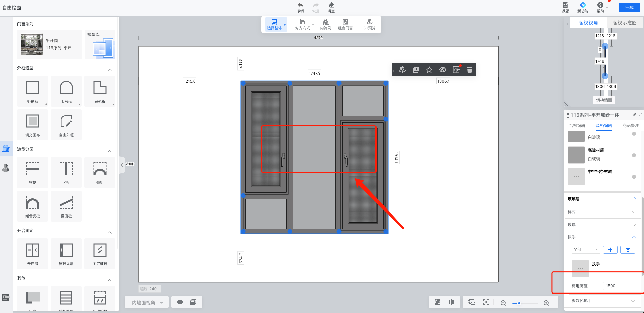Open the 商品备注 tab
Viewport: 644px width, 313px height.
(x=631, y=126)
